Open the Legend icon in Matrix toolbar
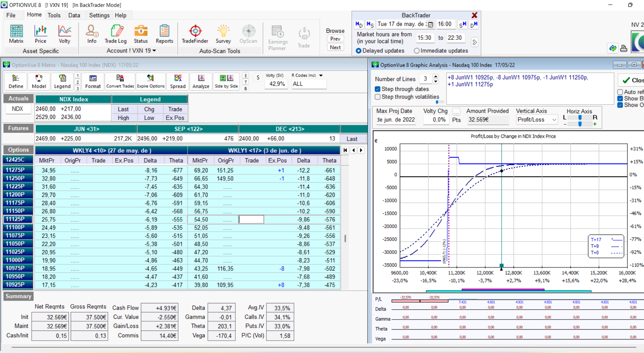 pos(62,81)
